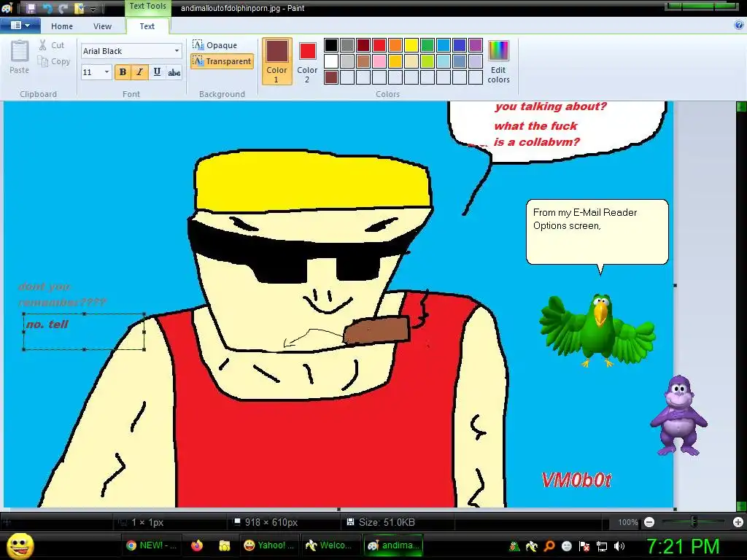Pick the black color swatch

pos(331,45)
